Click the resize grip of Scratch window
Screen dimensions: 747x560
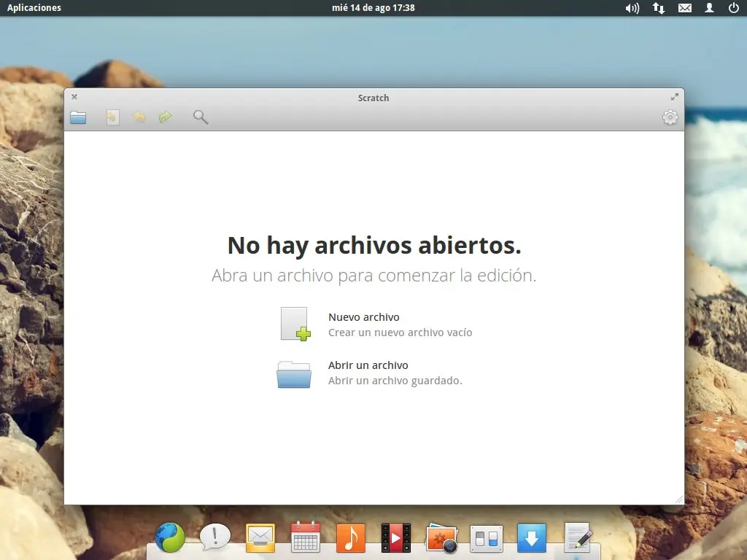(x=679, y=499)
